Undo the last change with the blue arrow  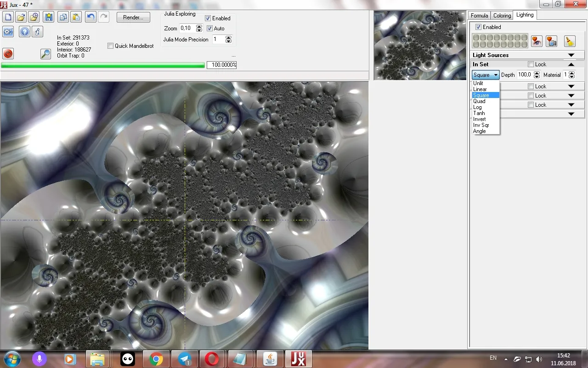click(x=90, y=17)
